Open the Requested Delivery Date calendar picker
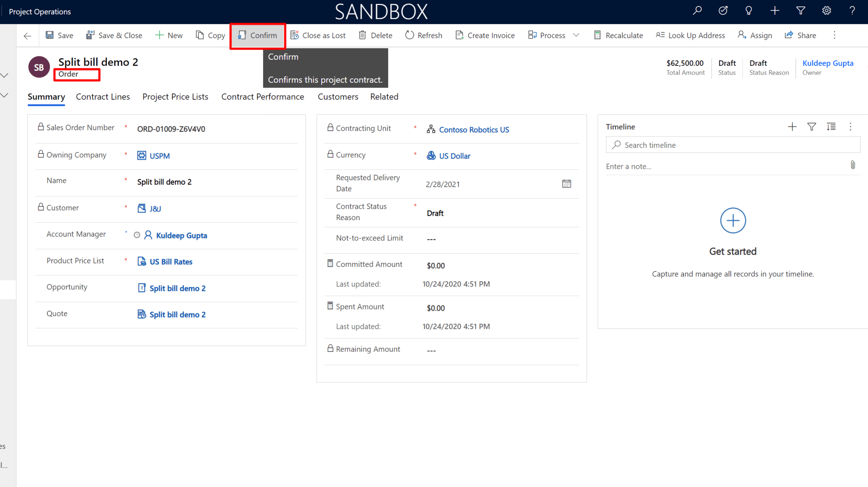 (x=566, y=183)
